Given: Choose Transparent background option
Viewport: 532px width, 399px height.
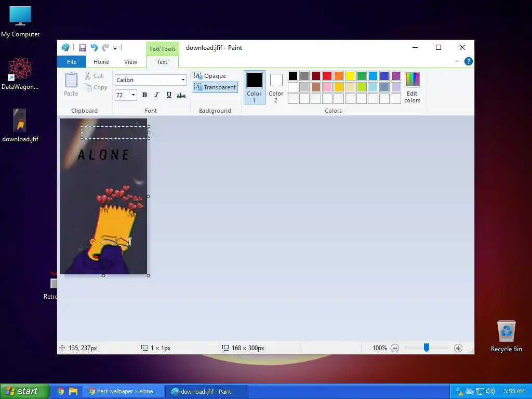Looking at the screenshot, I should 215,87.
